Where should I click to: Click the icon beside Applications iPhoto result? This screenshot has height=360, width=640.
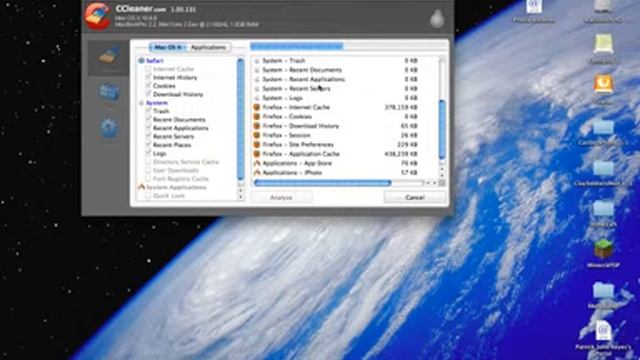click(257, 173)
